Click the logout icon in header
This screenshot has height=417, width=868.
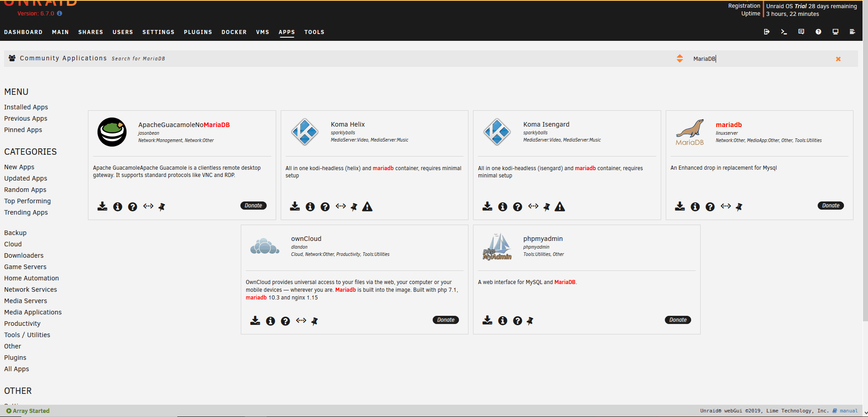point(767,32)
